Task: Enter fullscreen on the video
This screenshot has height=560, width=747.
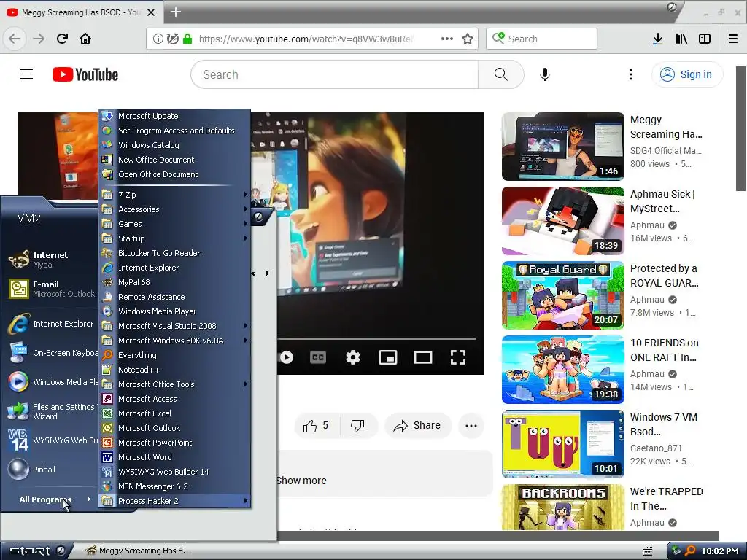Action: [x=458, y=357]
